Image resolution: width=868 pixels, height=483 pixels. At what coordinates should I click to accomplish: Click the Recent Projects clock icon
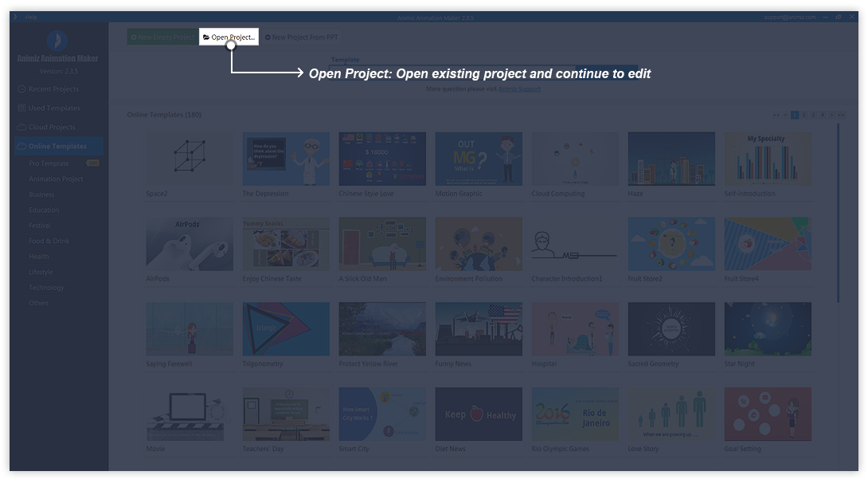[x=22, y=89]
